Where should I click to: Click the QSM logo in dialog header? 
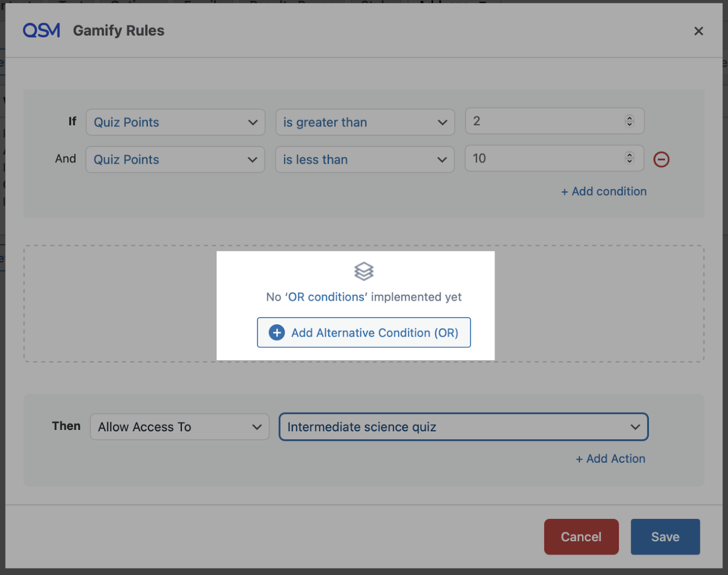tap(42, 30)
